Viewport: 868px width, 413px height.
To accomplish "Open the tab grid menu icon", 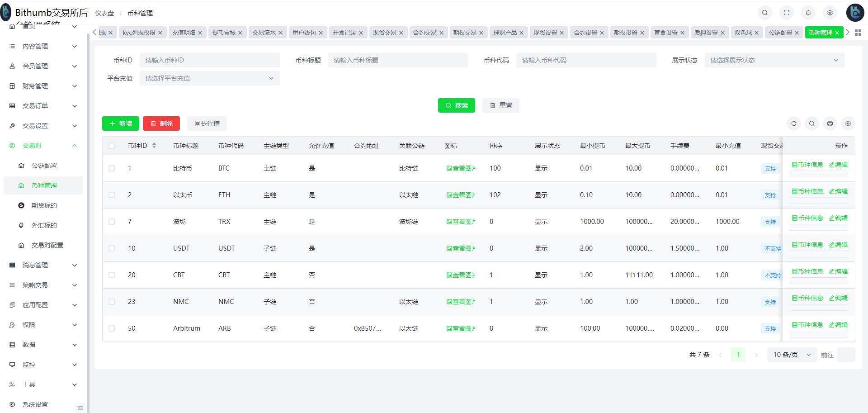I will 858,33.
